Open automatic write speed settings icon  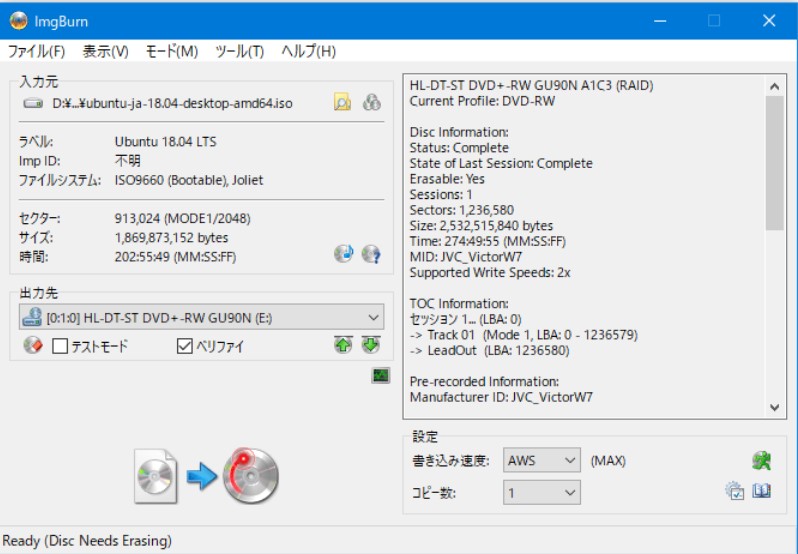(x=761, y=460)
